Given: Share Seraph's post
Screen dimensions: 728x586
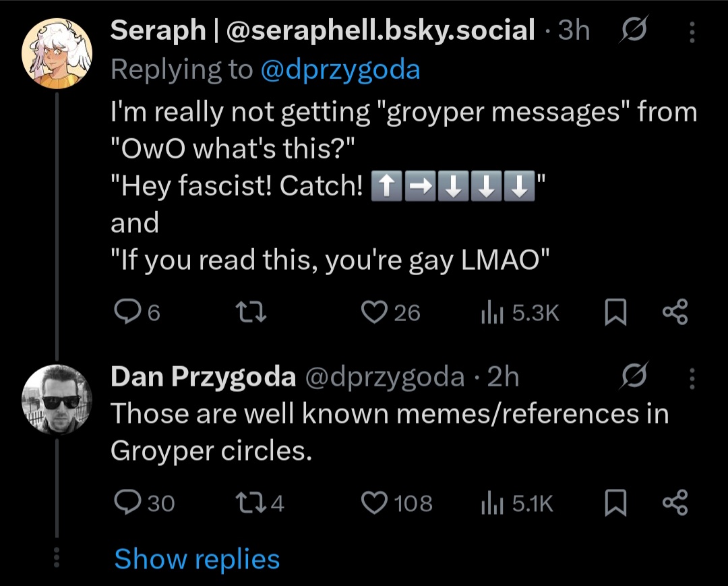Looking at the screenshot, I should pyautogui.click(x=675, y=312).
